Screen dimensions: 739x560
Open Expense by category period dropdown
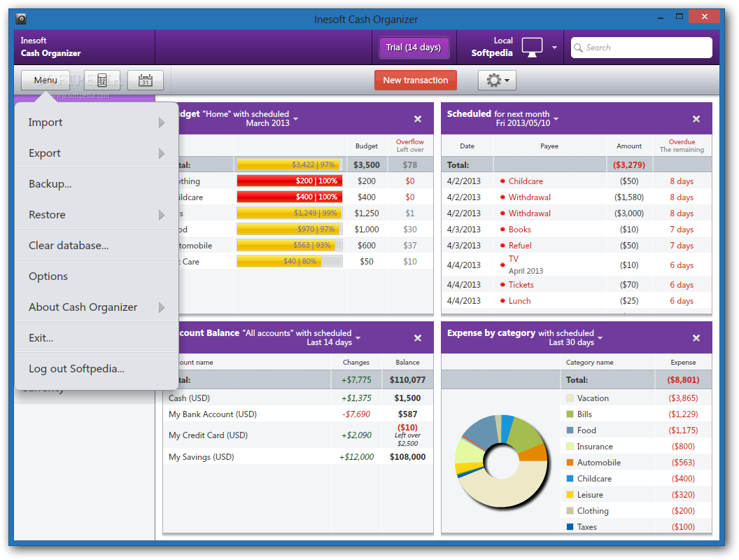pyautogui.click(x=600, y=337)
